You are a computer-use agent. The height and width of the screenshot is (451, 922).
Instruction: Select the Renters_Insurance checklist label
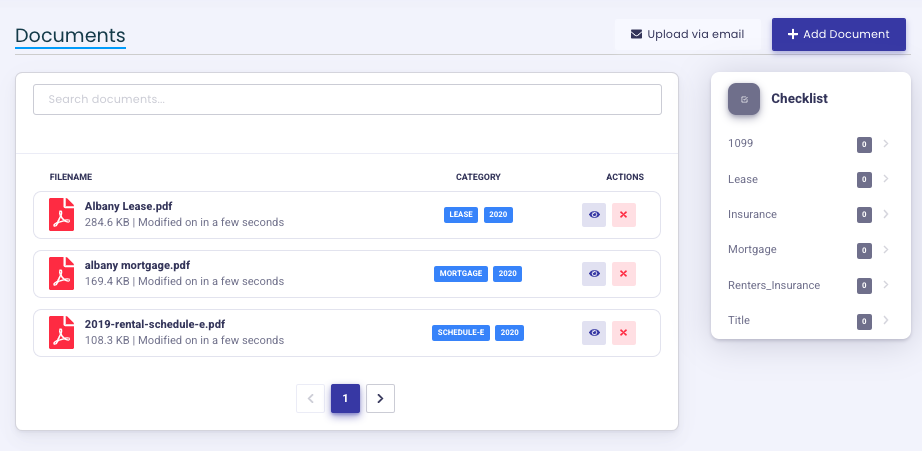pyautogui.click(x=774, y=285)
